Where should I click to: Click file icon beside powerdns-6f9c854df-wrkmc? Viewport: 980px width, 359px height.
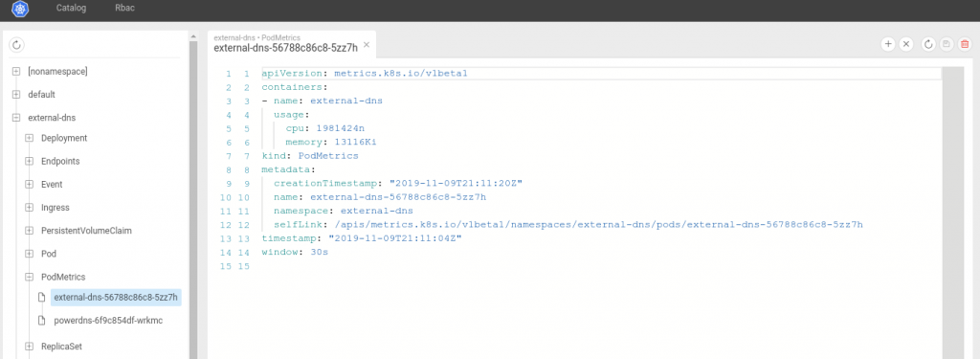pyautogui.click(x=42, y=320)
